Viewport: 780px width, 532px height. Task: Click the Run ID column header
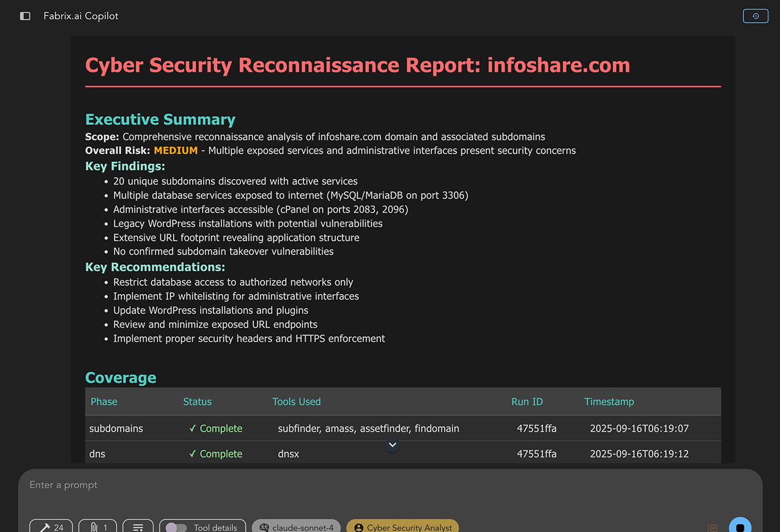[x=527, y=402]
